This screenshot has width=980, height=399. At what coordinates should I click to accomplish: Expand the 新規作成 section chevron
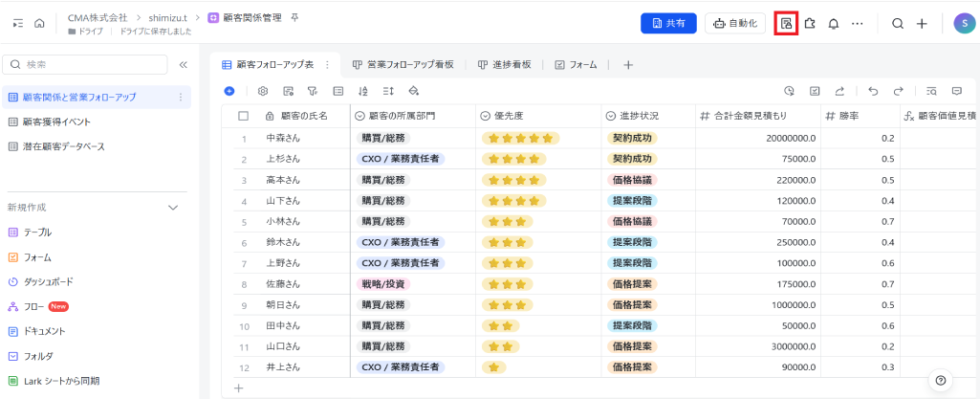pos(174,208)
